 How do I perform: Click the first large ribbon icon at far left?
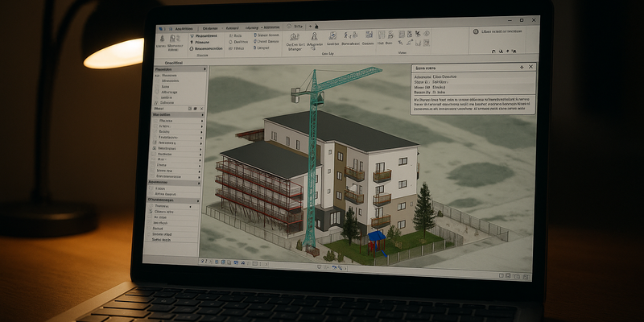pos(162,38)
